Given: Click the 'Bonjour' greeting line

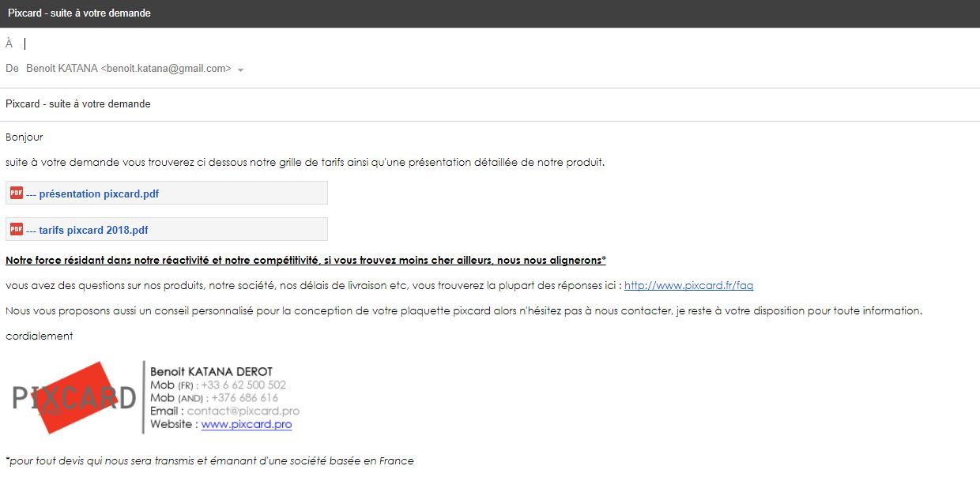Looking at the screenshot, I should 24,137.
